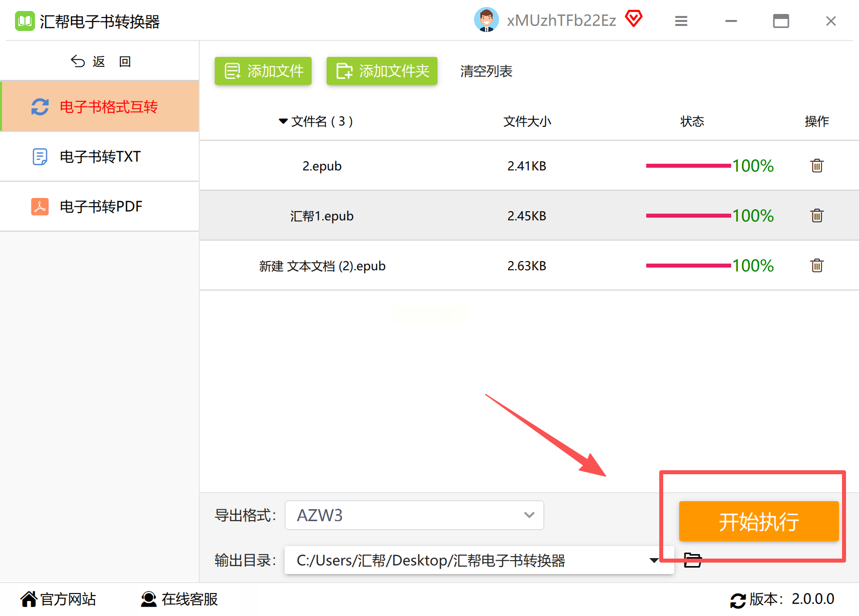859x616 pixels.
Task: Sort list by 文件名 column arrow
Action: (x=283, y=121)
